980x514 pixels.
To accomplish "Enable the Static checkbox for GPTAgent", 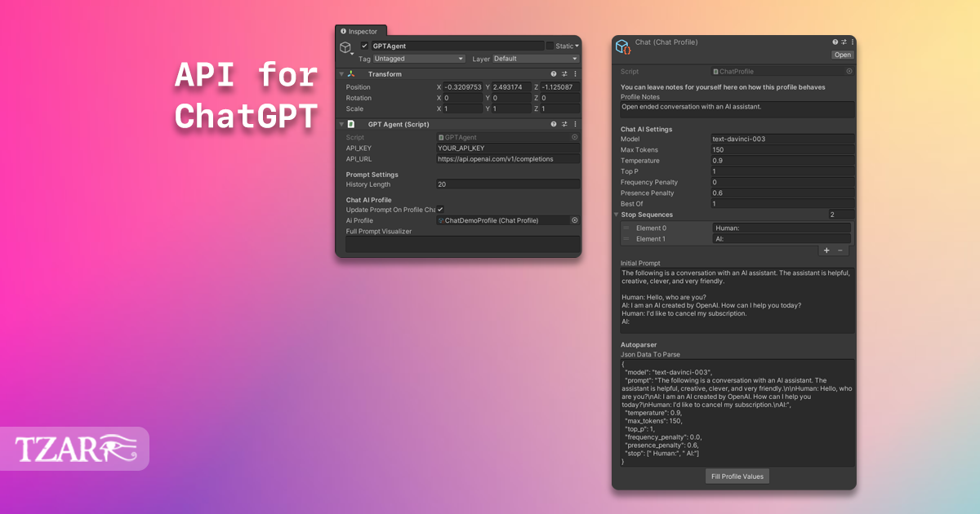I will (549, 45).
